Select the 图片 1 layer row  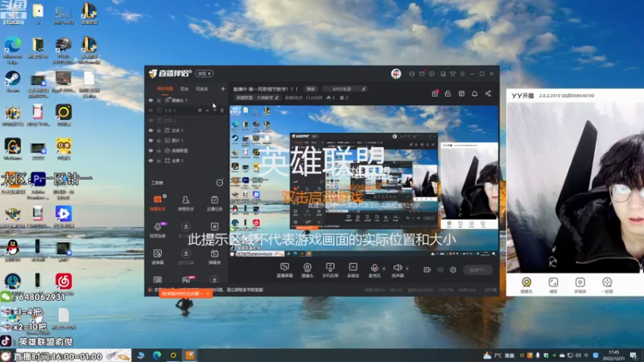[187, 141]
